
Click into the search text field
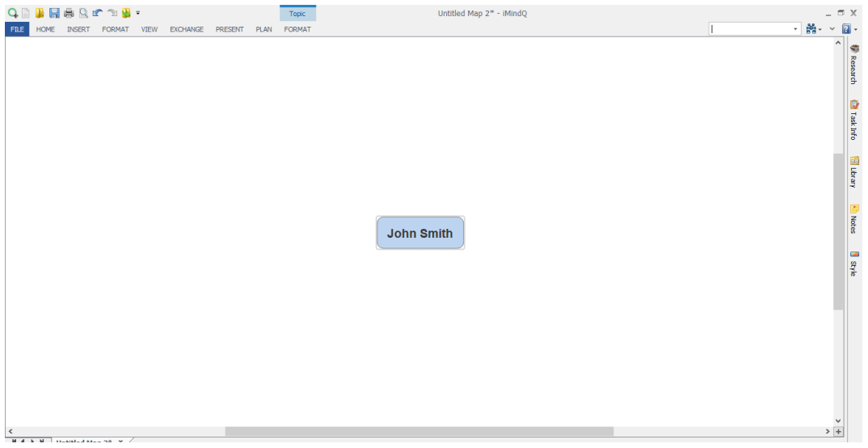tap(749, 29)
